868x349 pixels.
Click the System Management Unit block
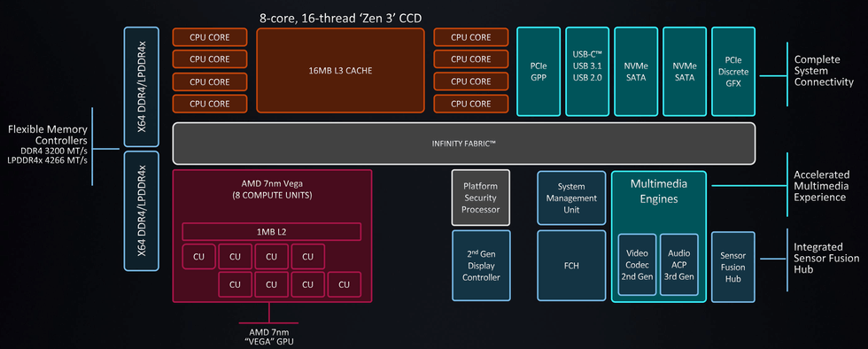pos(571,198)
